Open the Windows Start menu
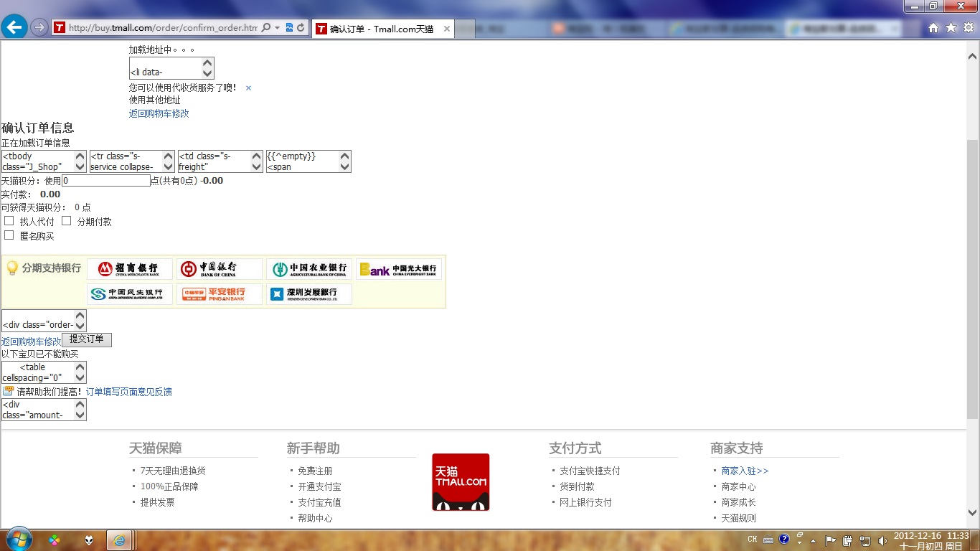This screenshot has width=980, height=551. click(x=19, y=540)
